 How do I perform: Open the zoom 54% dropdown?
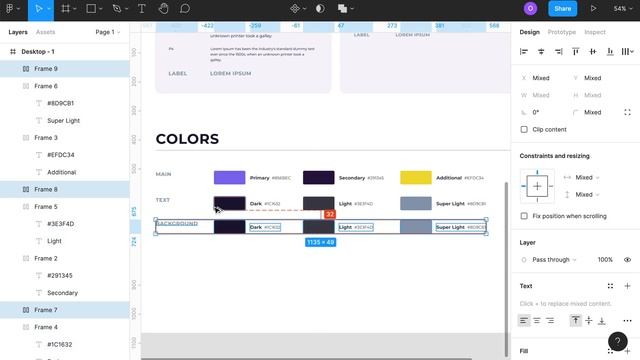coord(623,9)
